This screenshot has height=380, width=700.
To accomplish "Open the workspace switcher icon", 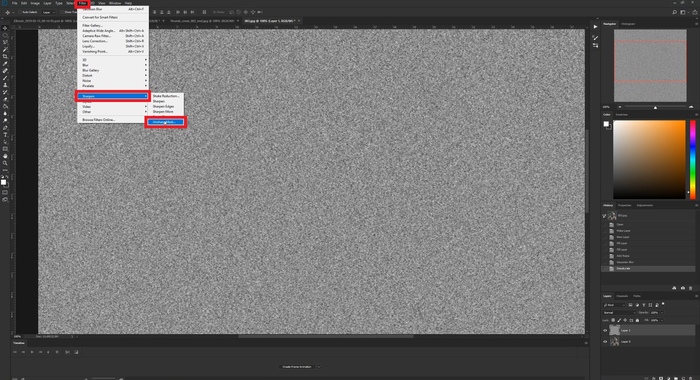I will [x=683, y=12].
